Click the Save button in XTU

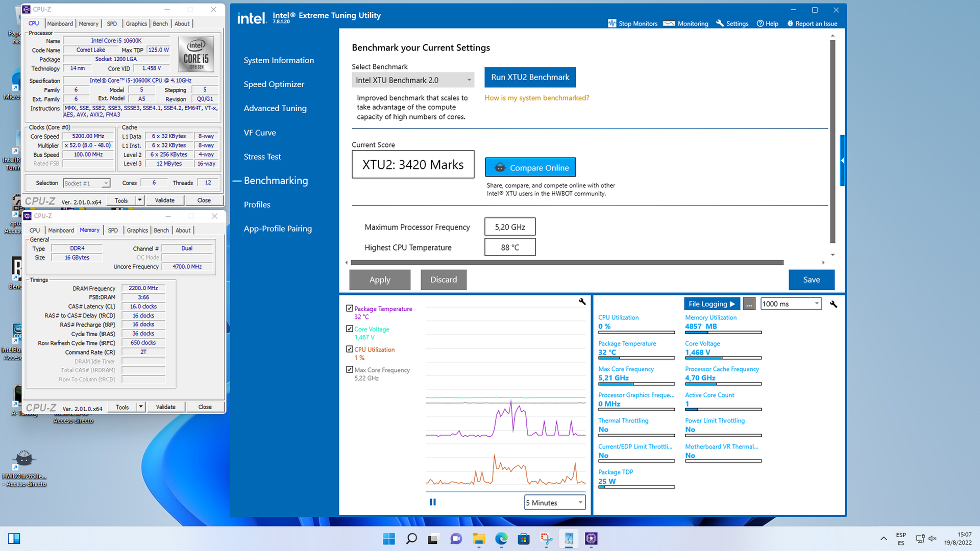click(x=812, y=280)
